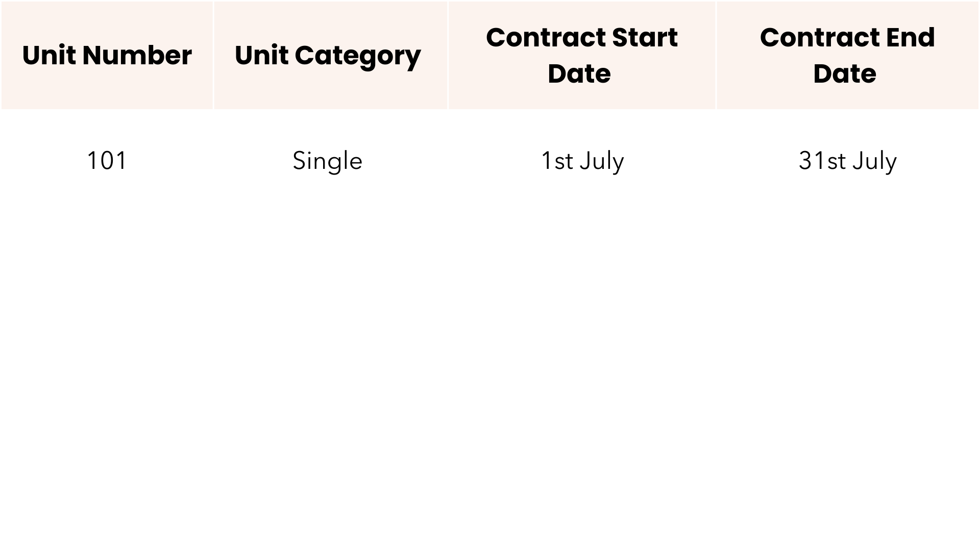Click the "1st July" start date cell
Image resolution: width=980 pixels, height=551 pixels.
(x=582, y=161)
